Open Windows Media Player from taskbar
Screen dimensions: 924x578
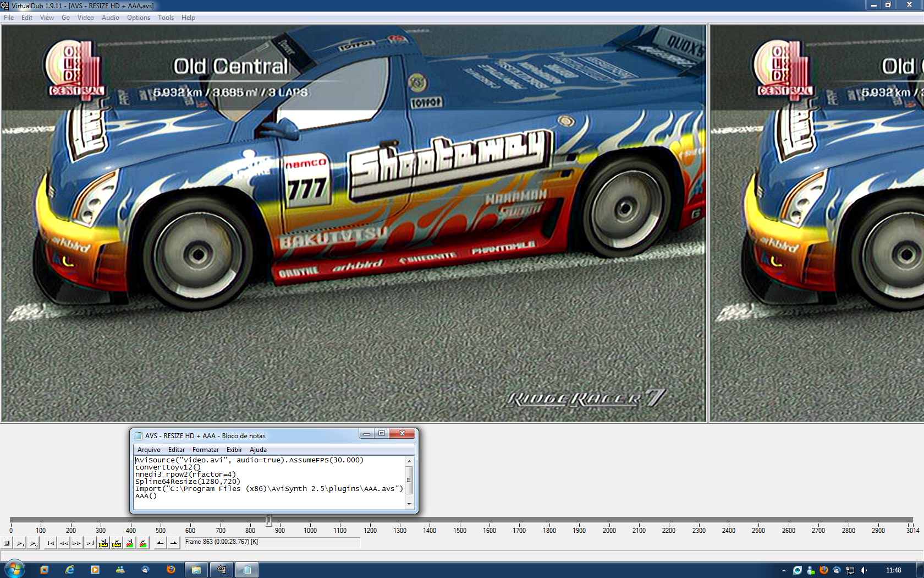click(x=95, y=570)
